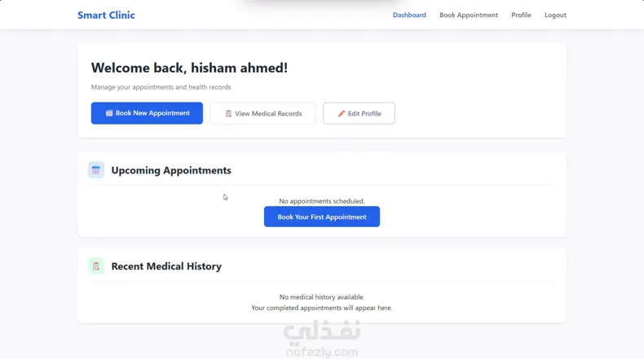This screenshot has height=359, width=644.
Task: Open Book Appointment in the top navigation
Action: tap(469, 15)
